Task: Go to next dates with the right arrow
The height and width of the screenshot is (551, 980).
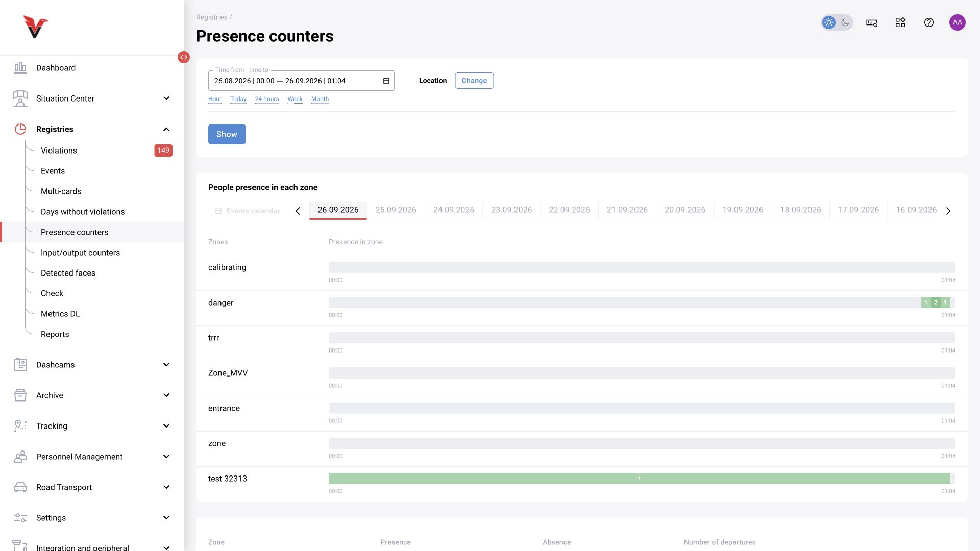Action: [948, 211]
